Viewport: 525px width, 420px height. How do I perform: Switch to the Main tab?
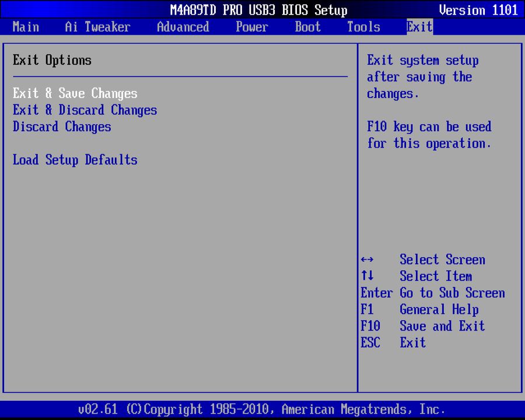(26, 27)
